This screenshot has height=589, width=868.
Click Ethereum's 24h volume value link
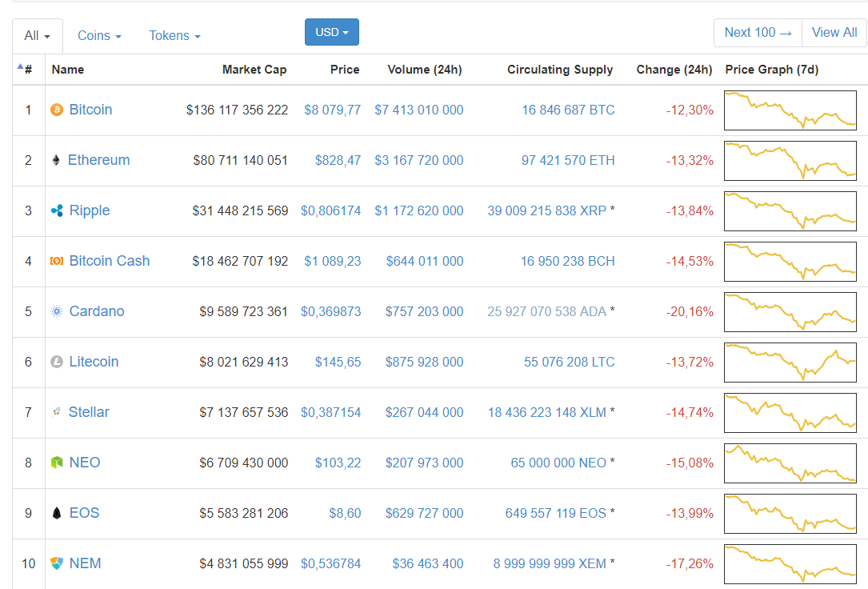tap(418, 160)
